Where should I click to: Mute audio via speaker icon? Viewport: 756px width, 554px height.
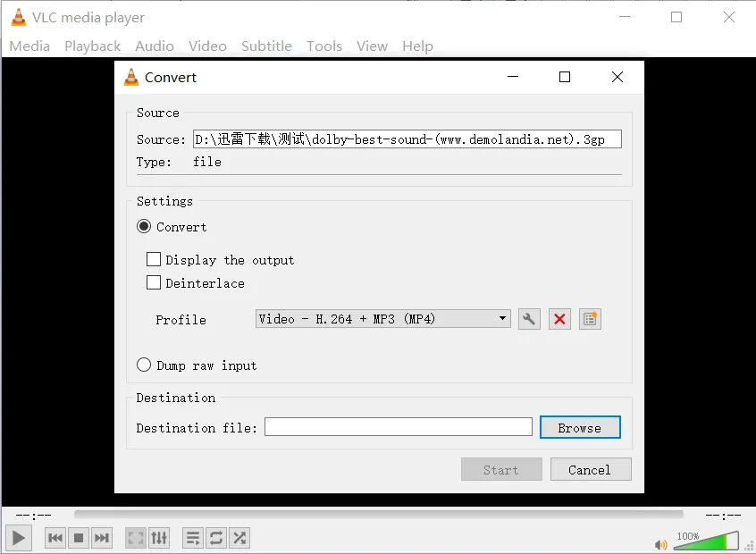pos(660,544)
